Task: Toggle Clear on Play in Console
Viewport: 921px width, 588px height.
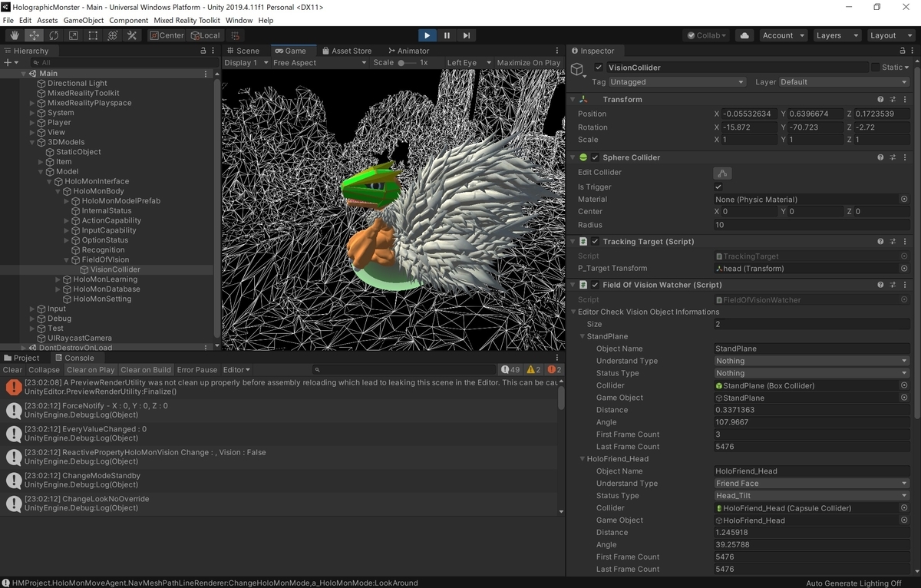Action: tap(91, 370)
